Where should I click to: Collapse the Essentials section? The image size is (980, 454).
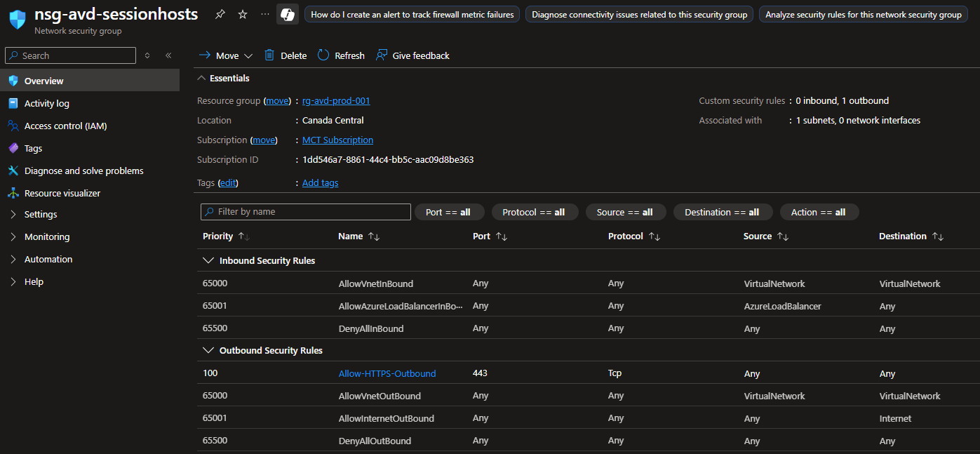(202, 79)
